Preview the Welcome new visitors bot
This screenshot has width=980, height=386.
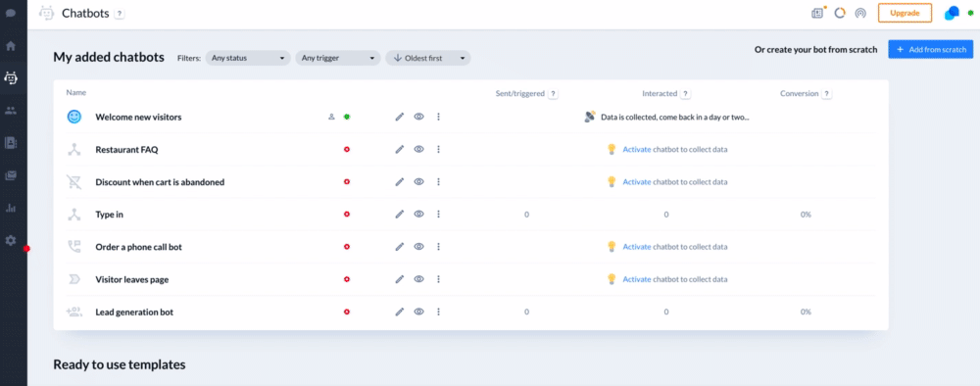click(418, 117)
